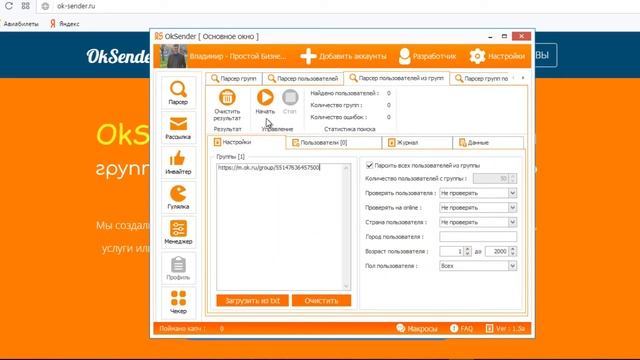Open the Пользователи [0] tab

[x=334, y=142]
